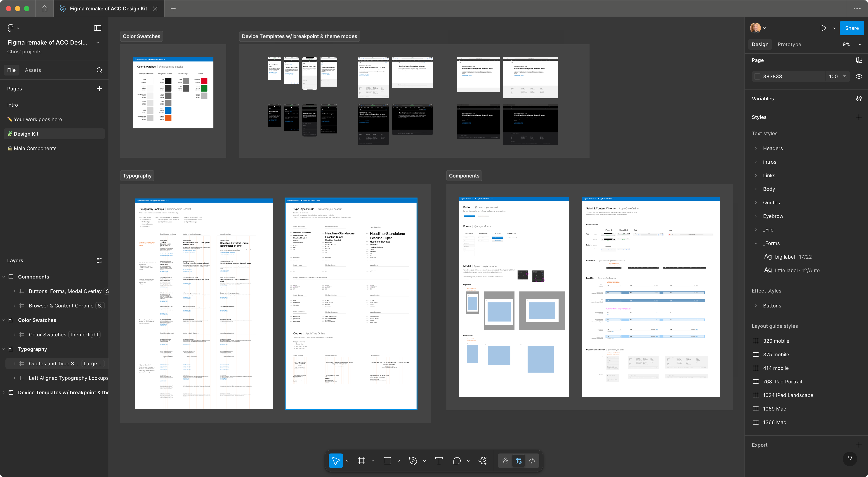Viewport: 868px width, 477px height.
Task: Open the Figma AI actions sparkle icon
Action: (x=483, y=461)
